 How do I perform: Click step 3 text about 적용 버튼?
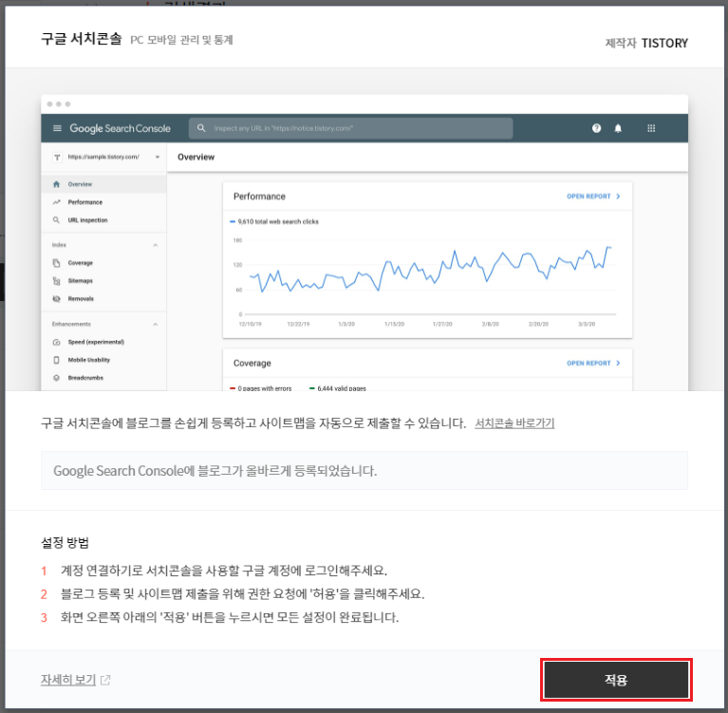(x=230, y=617)
